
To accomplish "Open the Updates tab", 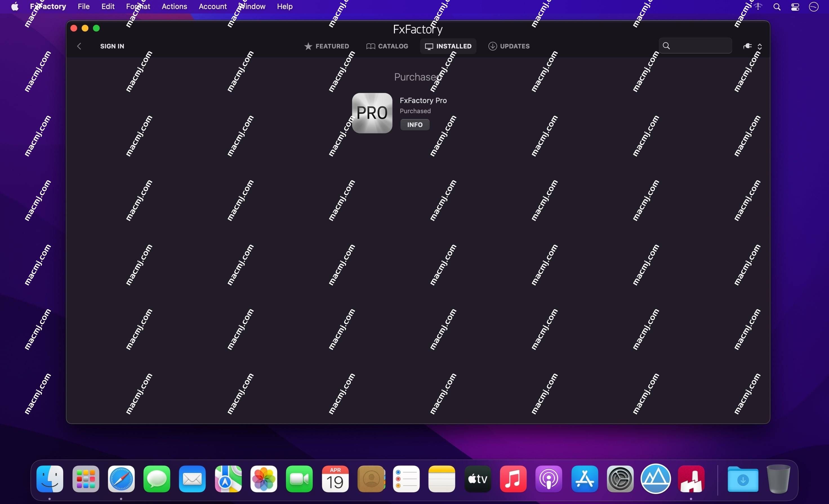I will [x=509, y=46].
